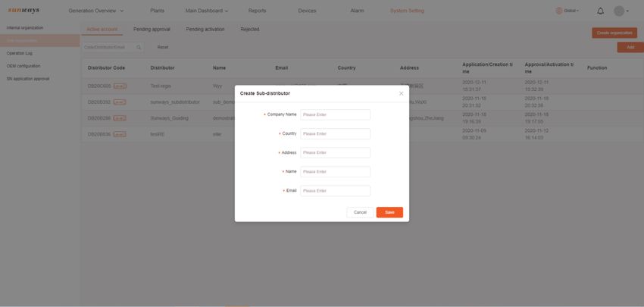This screenshot has width=644, height=307.
Task: Click the Application/Creation time column header
Action: pos(487,67)
